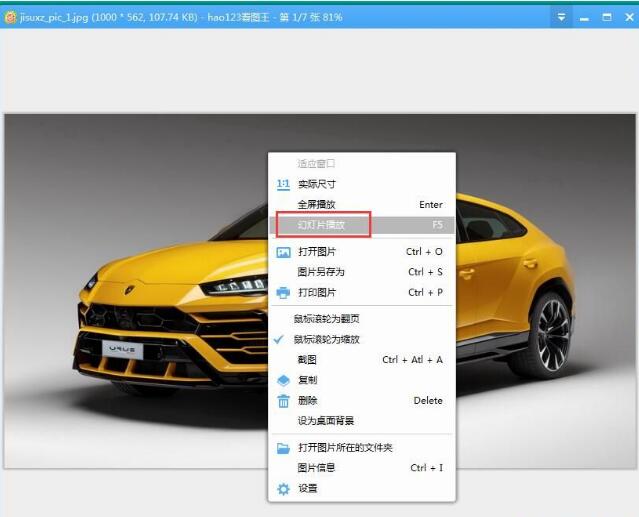The height and width of the screenshot is (517, 639).
Task: Click 打印图片 text label
Action: [317, 293]
